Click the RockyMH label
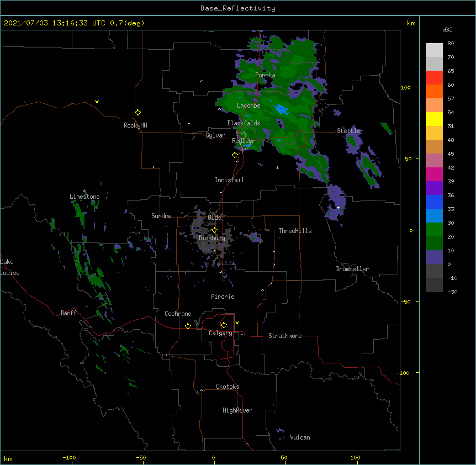Viewport: 476px width, 465px height. click(135, 125)
